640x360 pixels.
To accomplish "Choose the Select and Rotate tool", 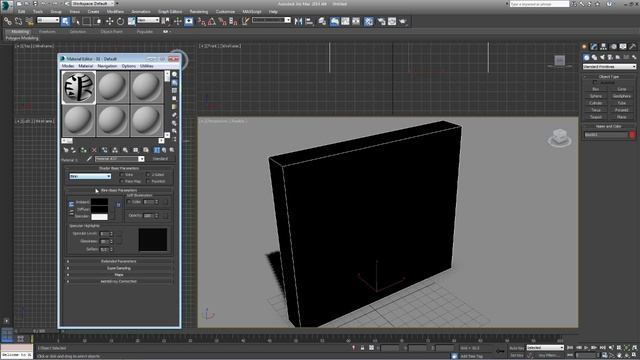I will (120, 21).
